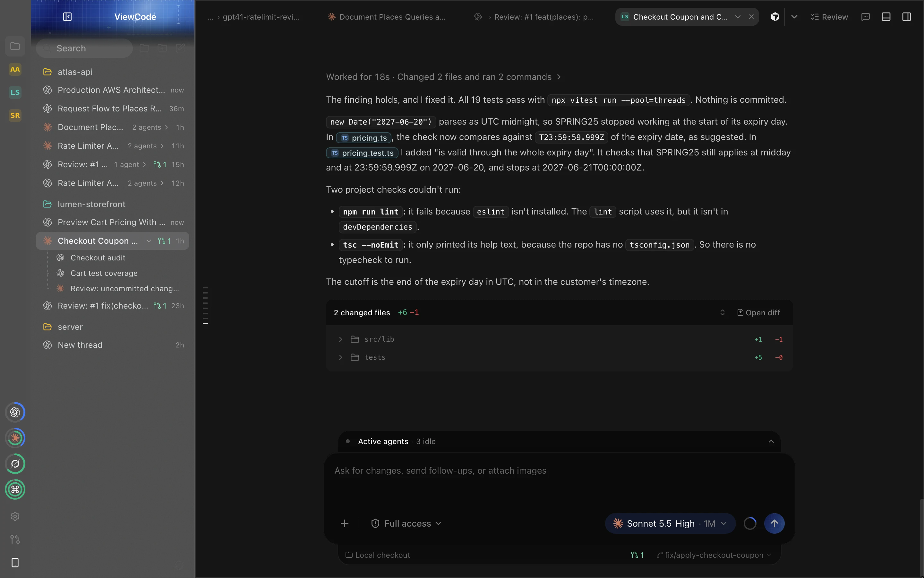The image size is (924, 578).
Task: Click the OpenAI usage ring icon
Action: coord(15,412)
